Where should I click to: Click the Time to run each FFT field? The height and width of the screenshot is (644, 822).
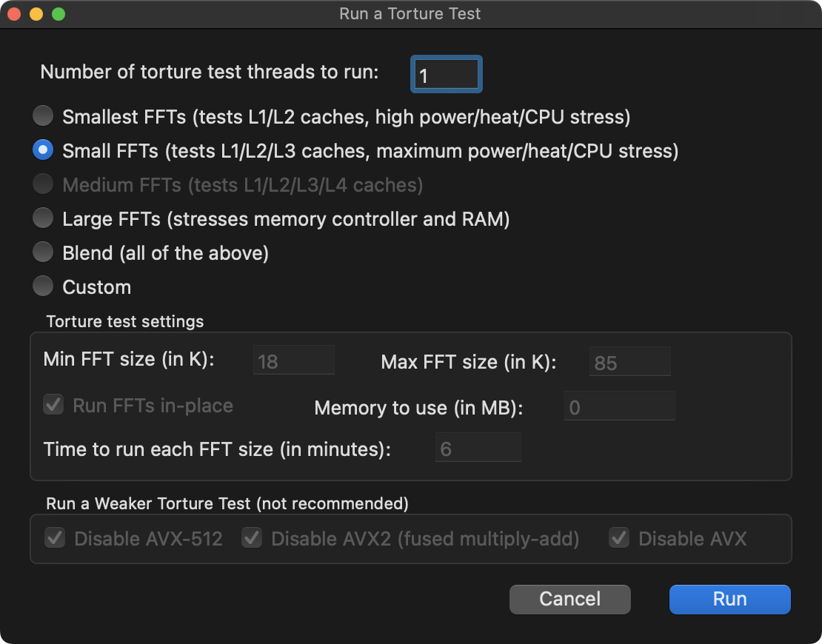[x=478, y=449]
